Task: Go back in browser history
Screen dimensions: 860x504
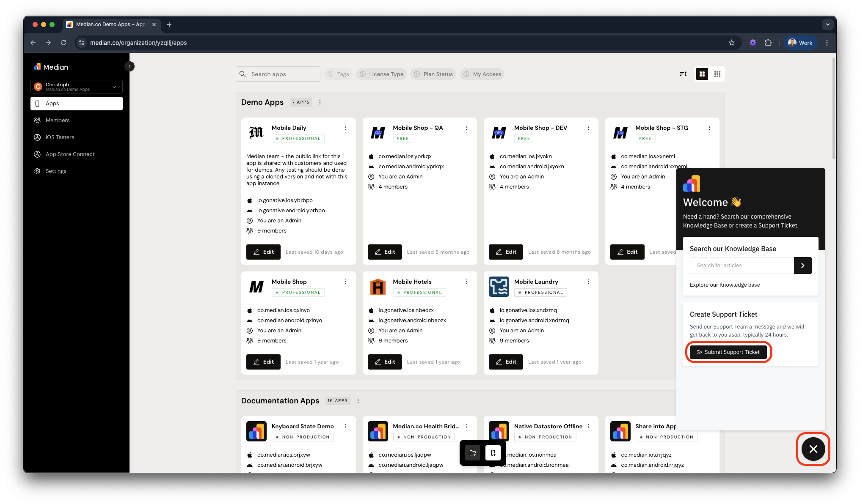Action: coord(33,43)
